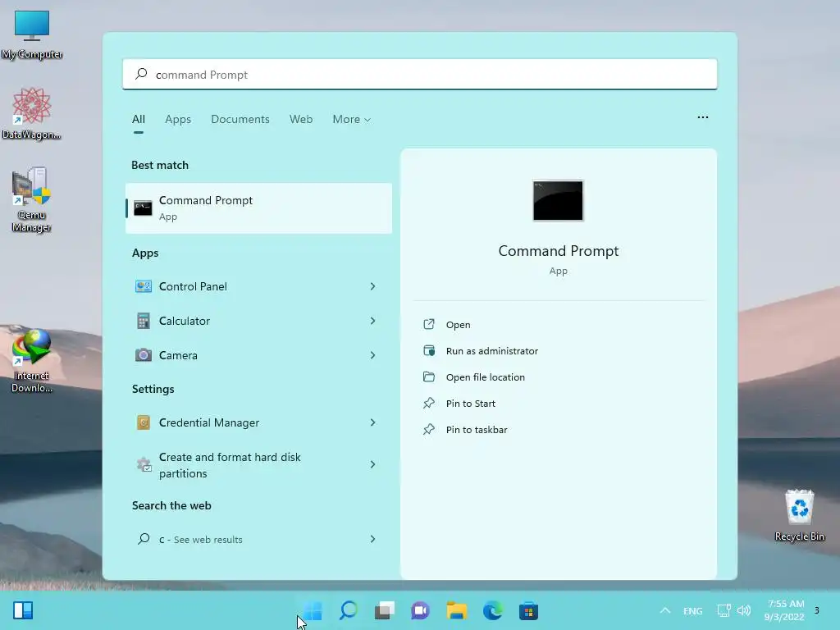Click the Open action icon
Viewport: 840px width, 630px height.
(x=429, y=324)
